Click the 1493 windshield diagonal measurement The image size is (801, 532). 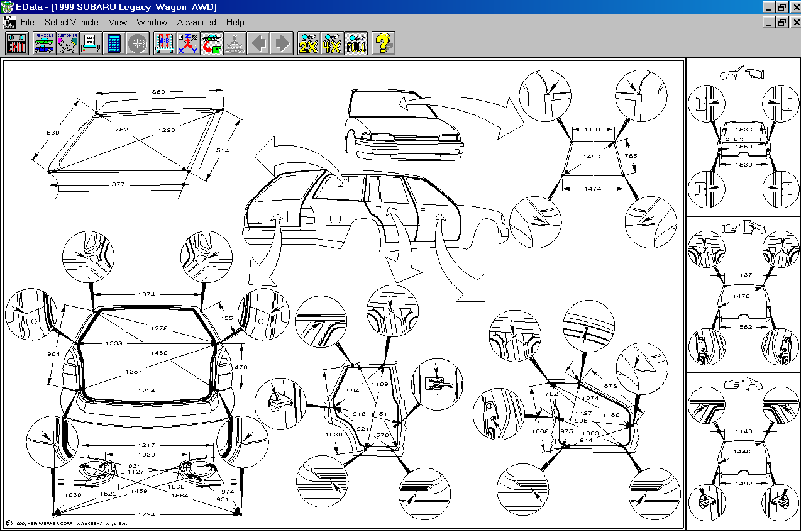(592, 157)
